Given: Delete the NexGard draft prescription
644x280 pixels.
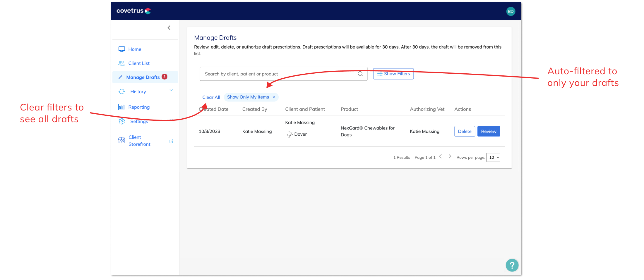Looking at the screenshot, I should pyautogui.click(x=465, y=131).
